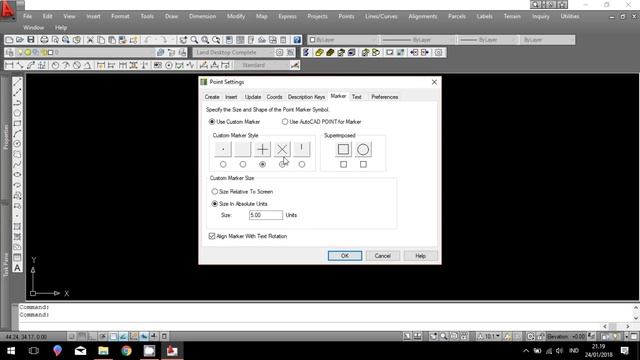Open the ByLayer color control dropdown
640x360 pixels.
point(343,40)
